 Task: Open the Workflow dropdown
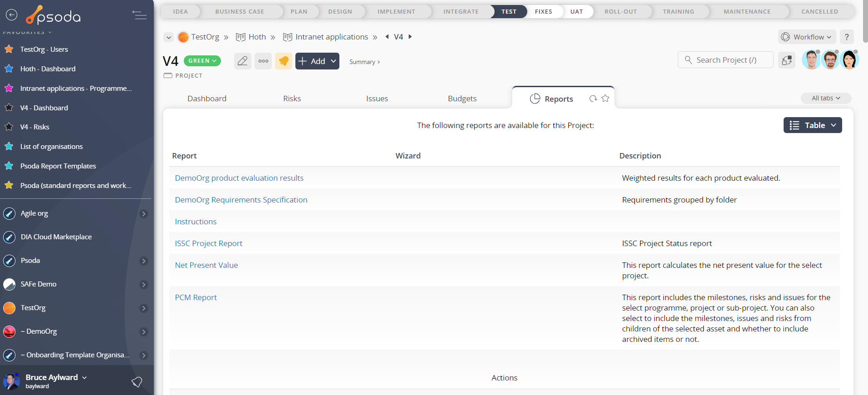pyautogui.click(x=807, y=37)
